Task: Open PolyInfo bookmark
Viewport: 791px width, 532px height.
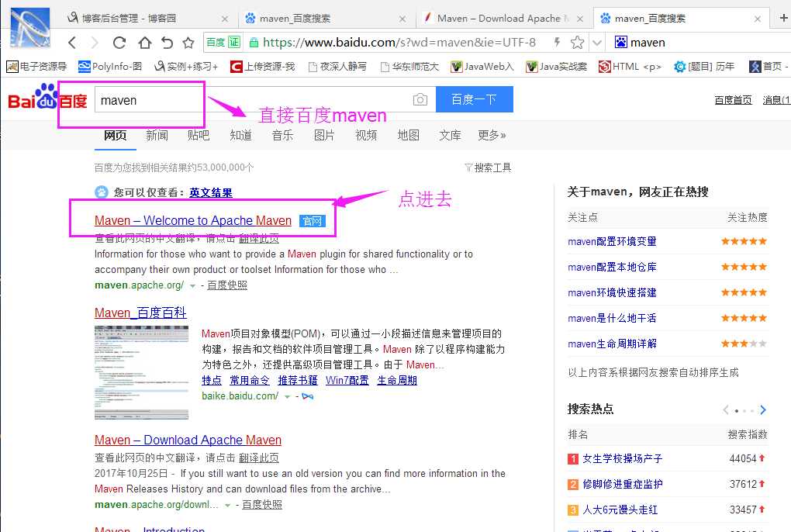Action: pos(110,67)
